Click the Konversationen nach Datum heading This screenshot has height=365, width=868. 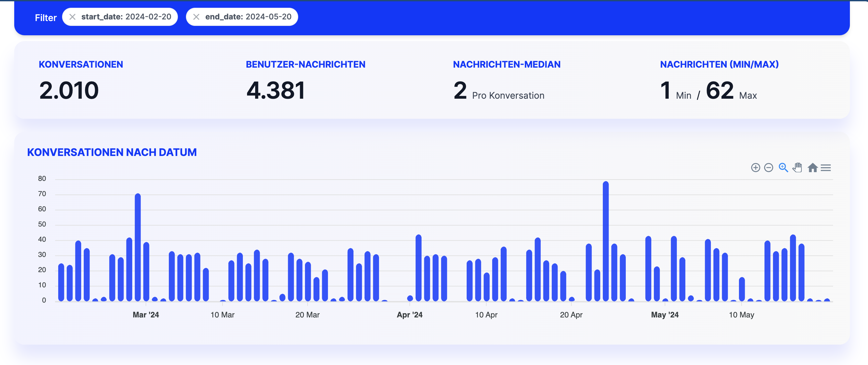coord(112,152)
